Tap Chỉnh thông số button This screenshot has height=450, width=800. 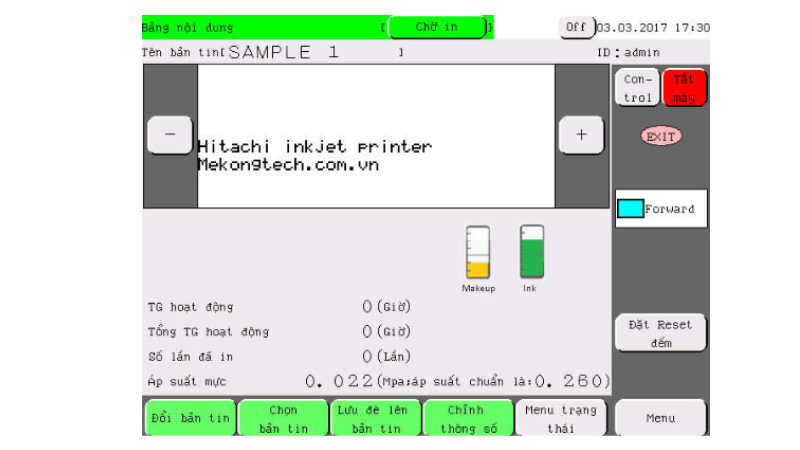pos(468,418)
